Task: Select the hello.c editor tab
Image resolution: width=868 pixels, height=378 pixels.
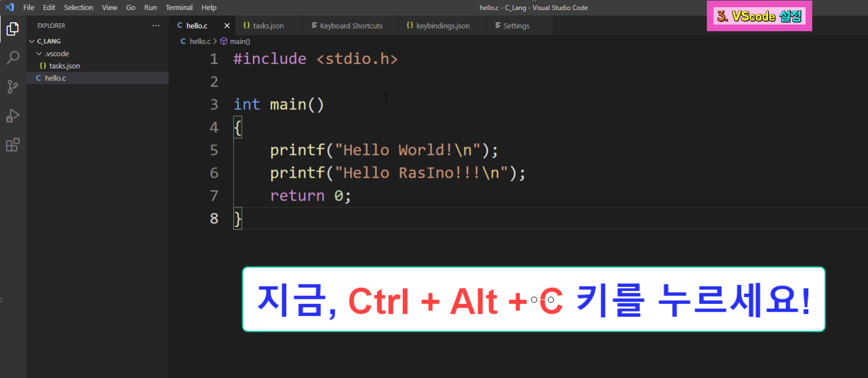Action: (x=202, y=26)
